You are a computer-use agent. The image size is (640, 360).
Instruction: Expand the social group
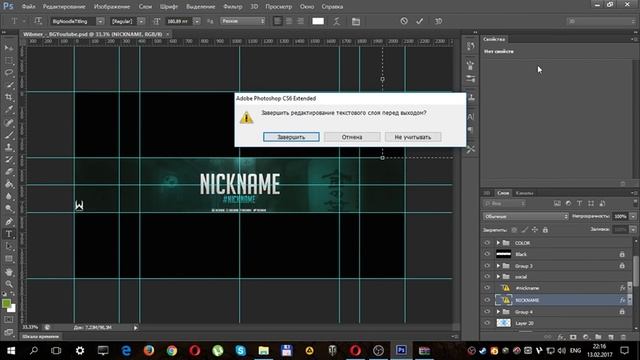pyautogui.click(x=498, y=276)
